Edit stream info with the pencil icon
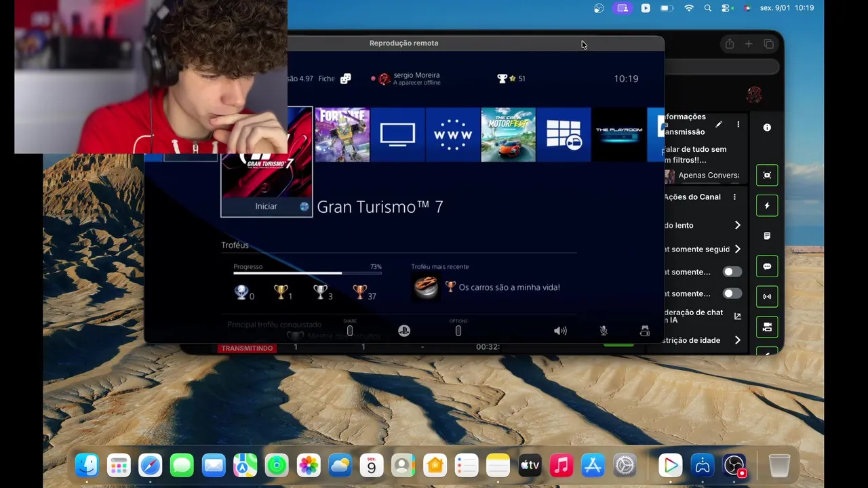This screenshot has width=868, height=488. tap(719, 125)
